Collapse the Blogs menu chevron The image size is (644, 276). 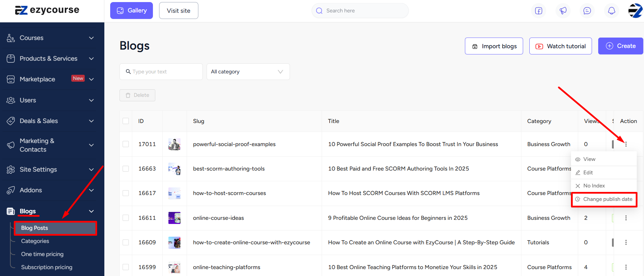[x=91, y=211]
